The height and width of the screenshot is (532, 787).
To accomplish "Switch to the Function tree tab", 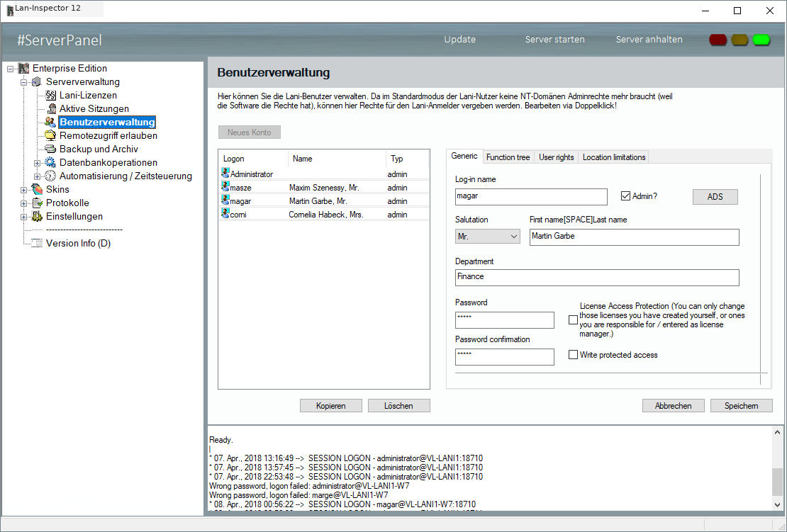I will [508, 157].
